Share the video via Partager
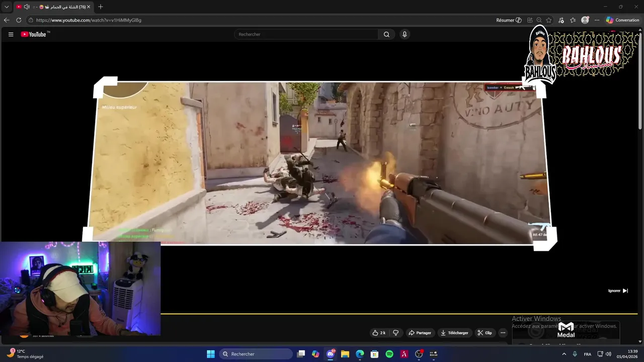The image size is (644, 362). point(420,333)
